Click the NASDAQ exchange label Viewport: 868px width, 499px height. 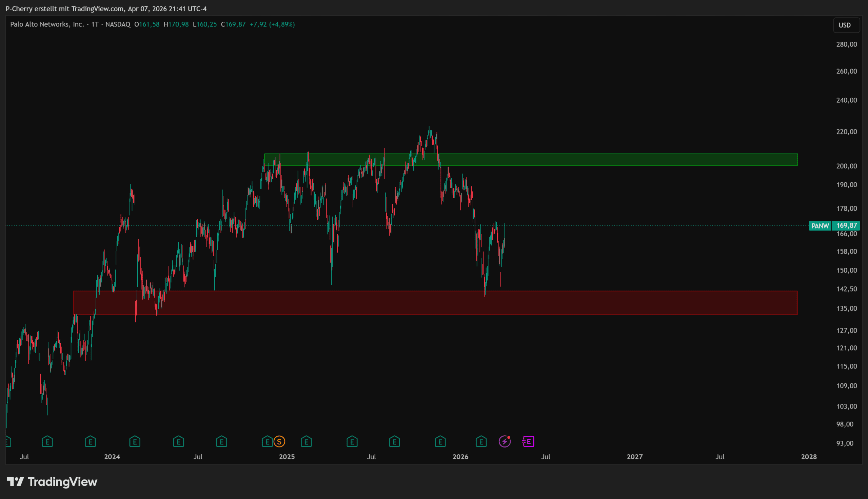[118, 24]
